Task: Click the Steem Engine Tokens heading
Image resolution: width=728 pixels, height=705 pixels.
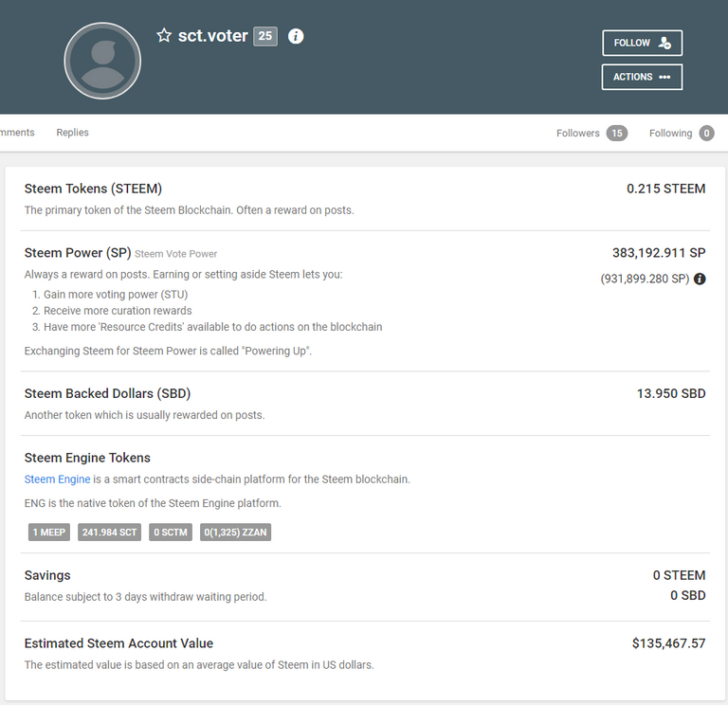Action: pyautogui.click(x=87, y=458)
